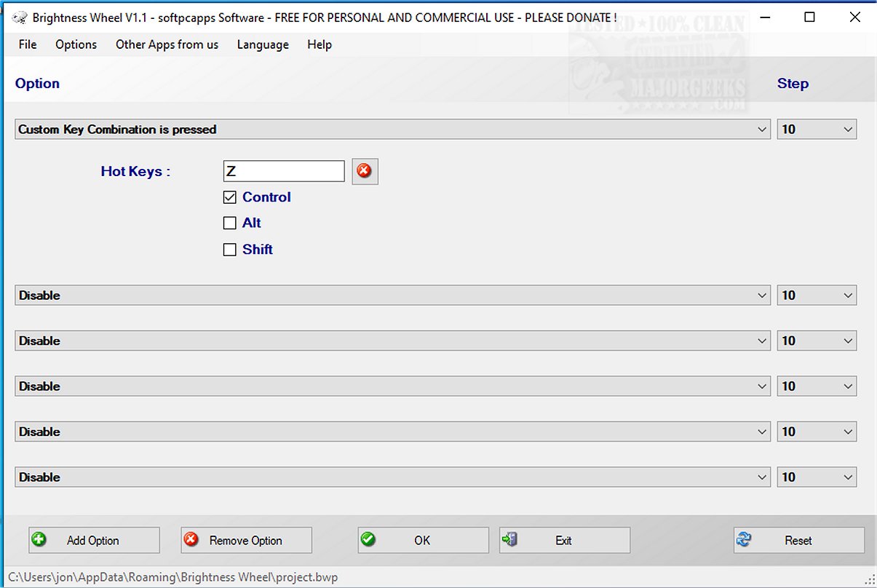Open the Step dropdown beside Custom Key Combination

817,130
